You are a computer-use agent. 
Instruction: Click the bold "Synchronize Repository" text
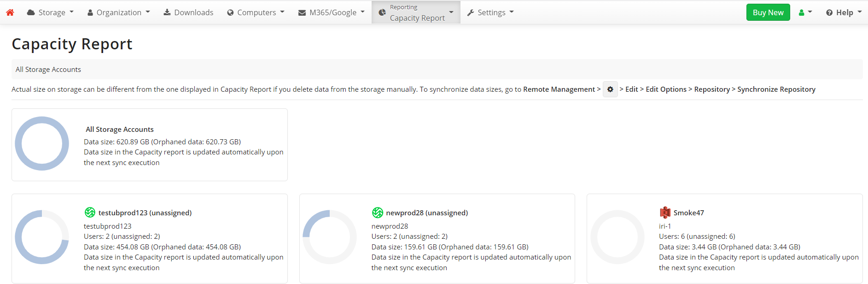click(x=776, y=89)
